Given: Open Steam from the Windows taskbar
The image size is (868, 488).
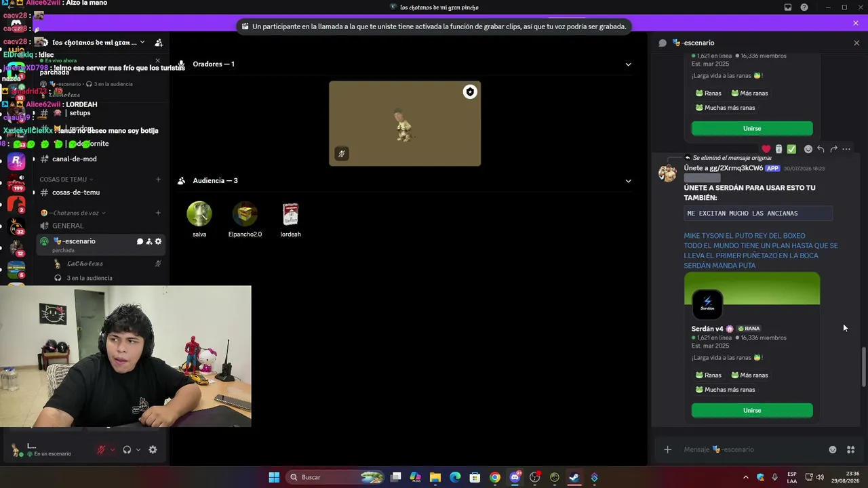Looking at the screenshot, I should tap(574, 477).
